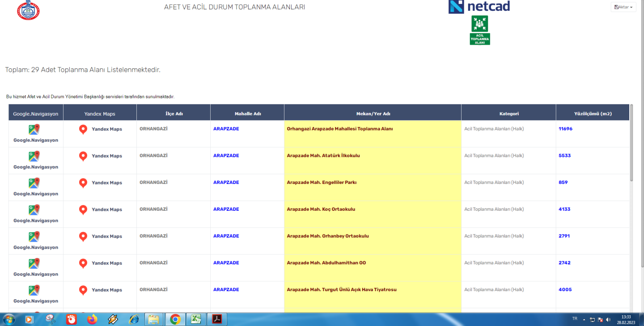
Task: Open Google Navigasyon icon for Atatürk İlkokulu row
Action: [34, 156]
